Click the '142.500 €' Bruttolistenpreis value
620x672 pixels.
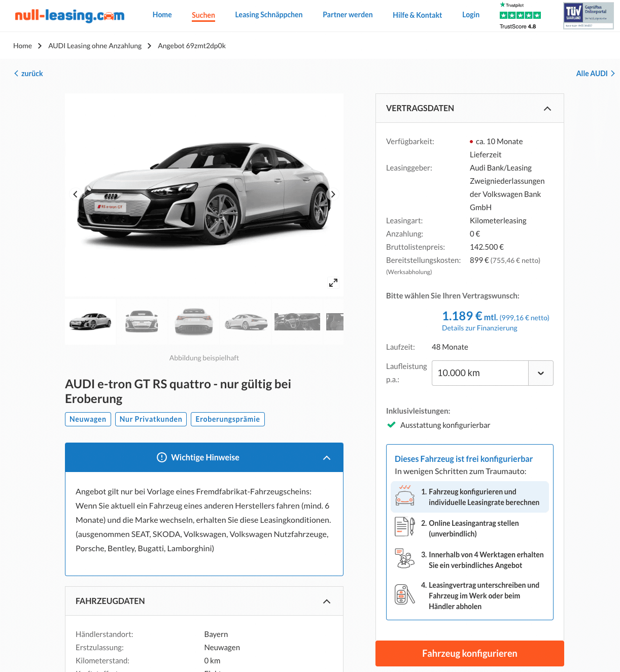coord(487,247)
